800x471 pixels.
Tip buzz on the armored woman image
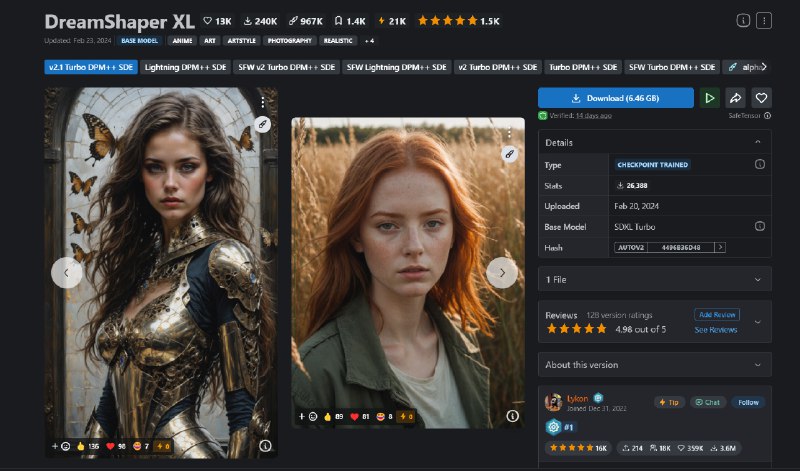[x=163, y=446]
